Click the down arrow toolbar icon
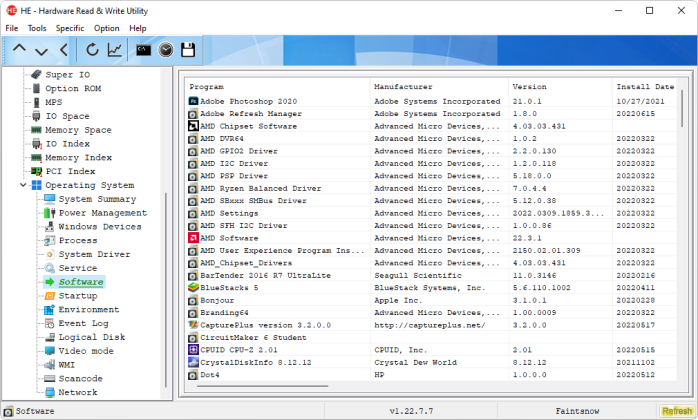 [41, 50]
